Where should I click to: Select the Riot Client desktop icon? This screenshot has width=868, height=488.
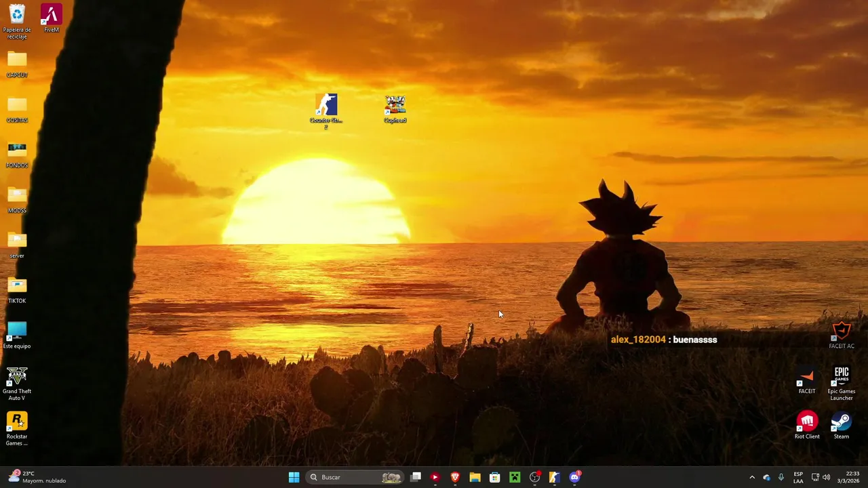[x=807, y=426]
